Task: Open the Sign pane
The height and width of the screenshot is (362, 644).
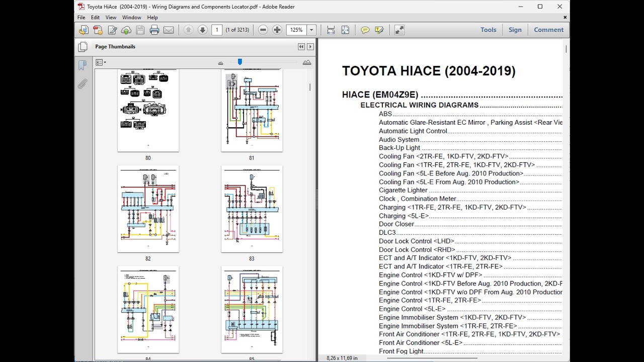Action: [515, 30]
